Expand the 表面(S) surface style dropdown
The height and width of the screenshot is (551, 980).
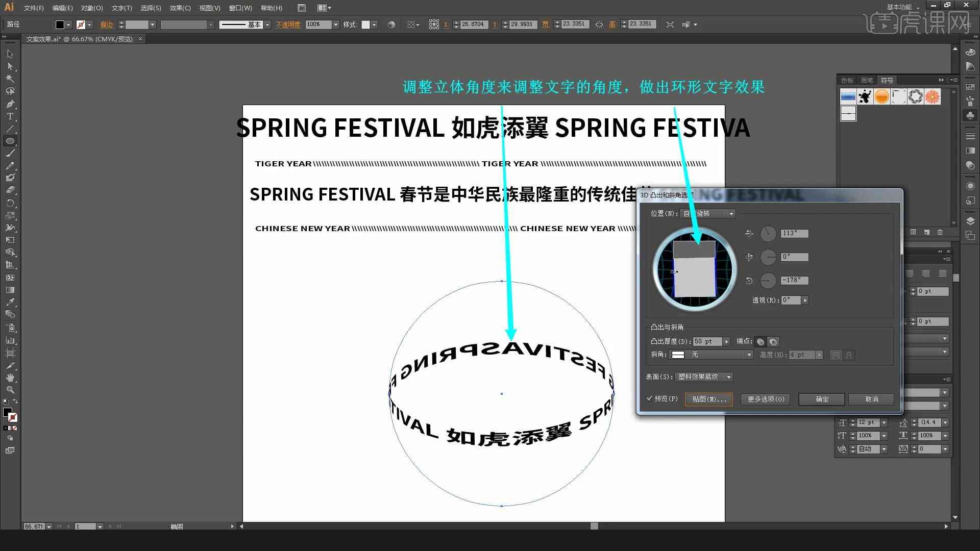[x=728, y=377]
